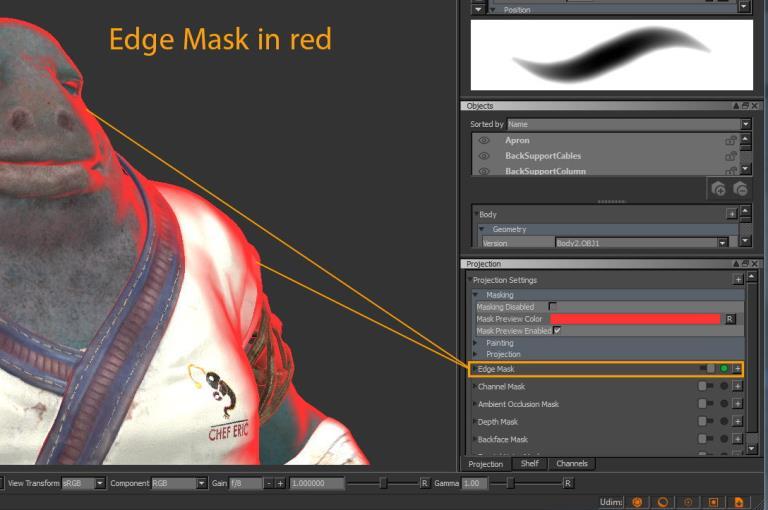Click the indicator dot on Channel Mask row
This screenshot has width=768, height=510.
[x=724, y=387]
